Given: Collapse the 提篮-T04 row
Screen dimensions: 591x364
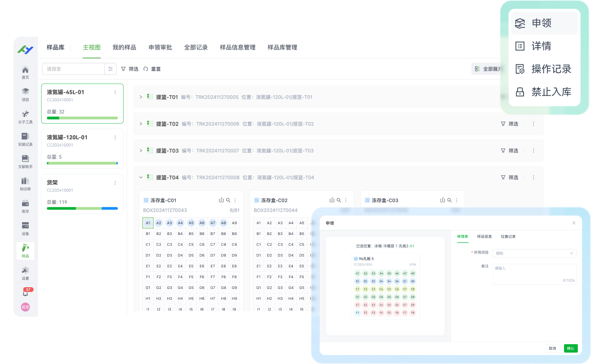Looking at the screenshot, I should click(x=141, y=178).
